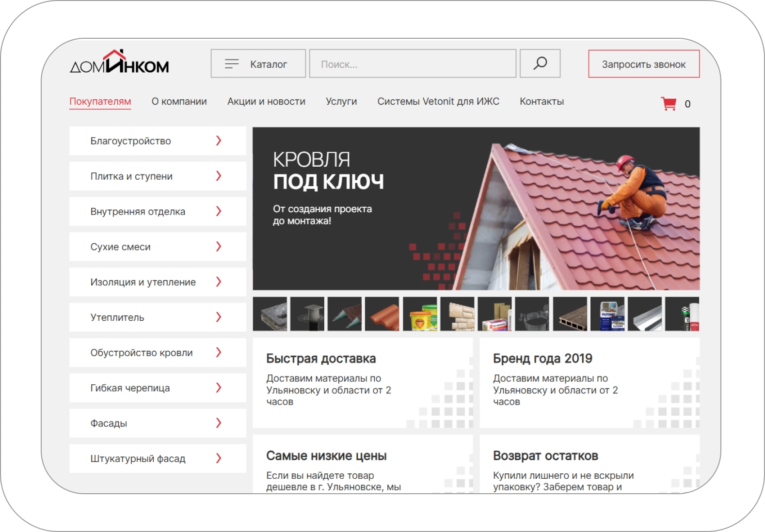Select the red roof tile thumbnail
The width and height of the screenshot is (765, 532).
click(382, 314)
